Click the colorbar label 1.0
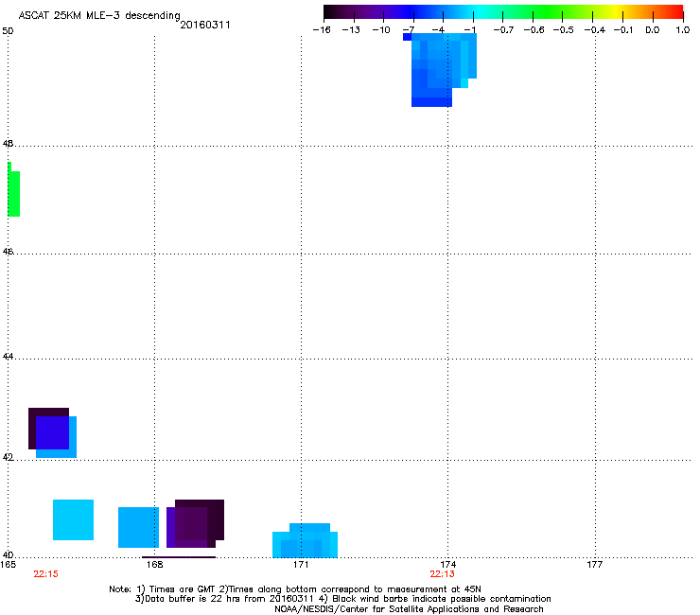This screenshot has height=615, width=700. pyautogui.click(x=683, y=30)
